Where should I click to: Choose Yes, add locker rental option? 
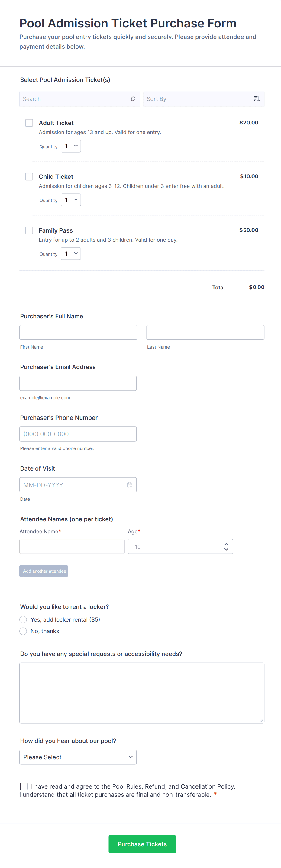[x=23, y=620]
